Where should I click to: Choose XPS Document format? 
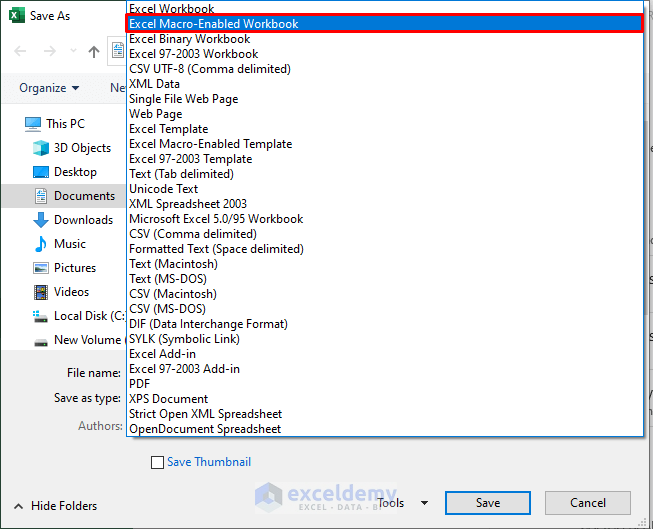(385, 399)
